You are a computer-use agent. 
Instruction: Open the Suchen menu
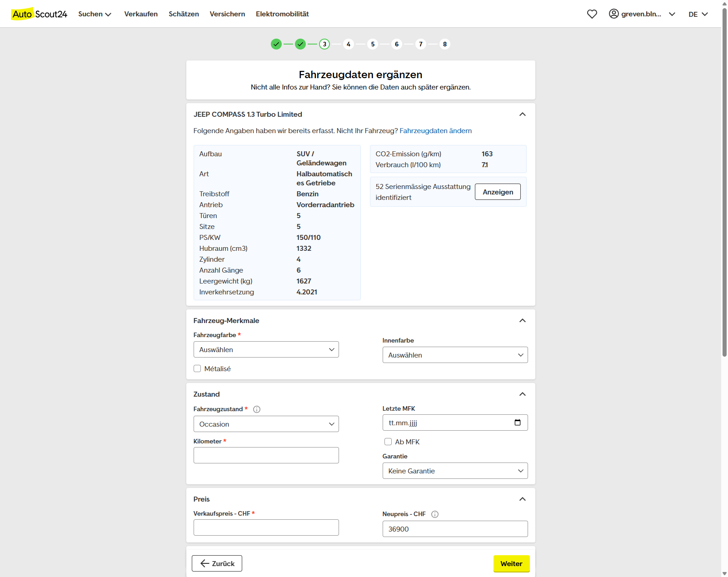click(95, 14)
